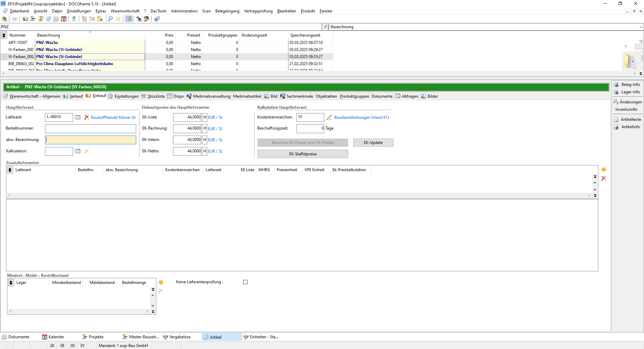Toggle Keine Lieferantenprüfung checkbox
Screen dimensions: 644x349
pos(246,282)
